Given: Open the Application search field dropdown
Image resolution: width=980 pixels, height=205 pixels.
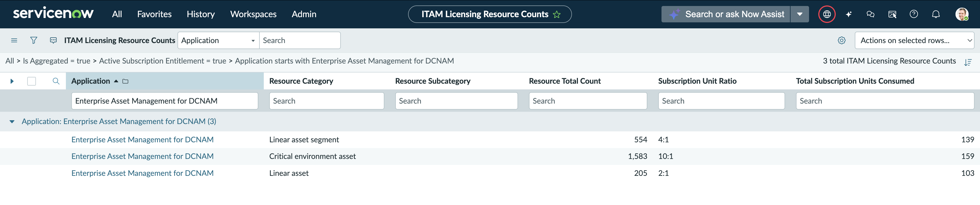Looking at the screenshot, I should (218, 40).
